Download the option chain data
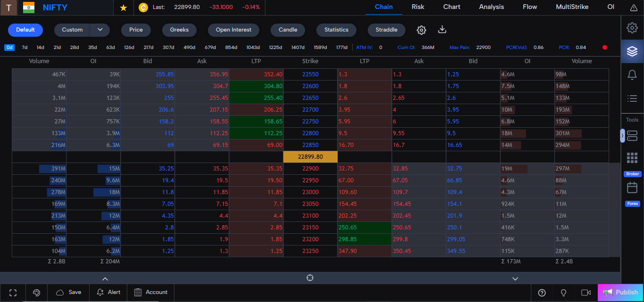This screenshot has height=302, width=644. (x=442, y=30)
